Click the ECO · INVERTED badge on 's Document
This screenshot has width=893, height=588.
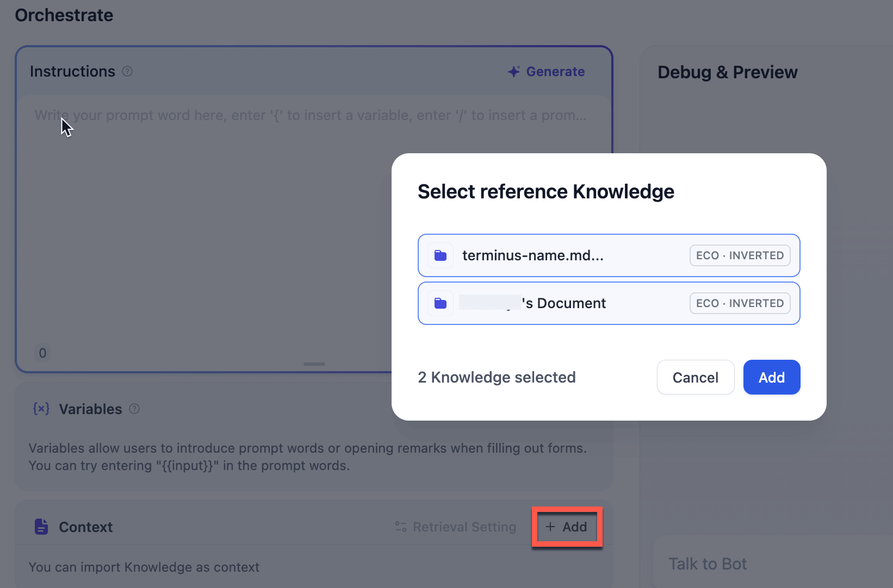click(x=740, y=303)
